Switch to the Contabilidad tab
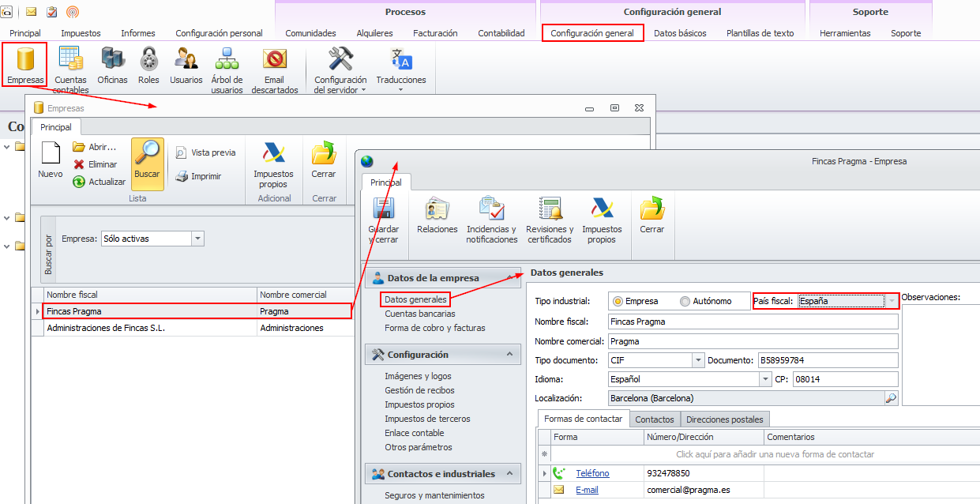Image resolution: width=980 pixels, height=504 pixels. click(x=501, y=33)
